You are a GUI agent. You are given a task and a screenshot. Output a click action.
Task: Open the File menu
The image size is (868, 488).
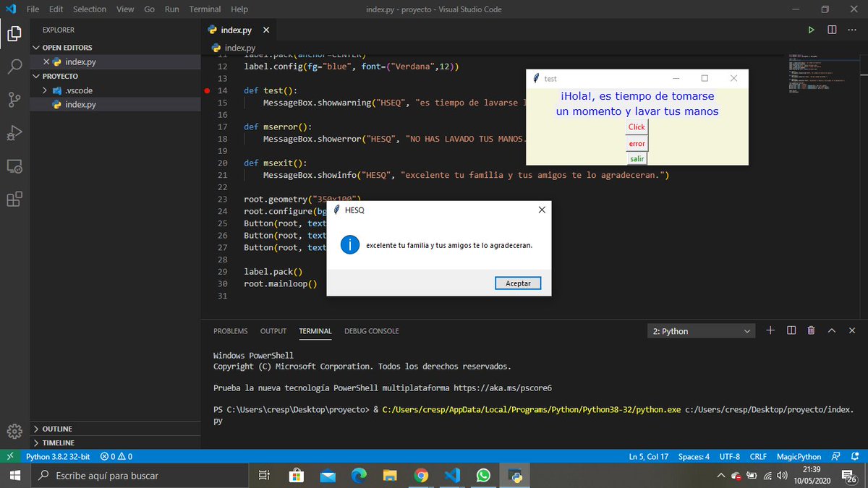[33, 9]
